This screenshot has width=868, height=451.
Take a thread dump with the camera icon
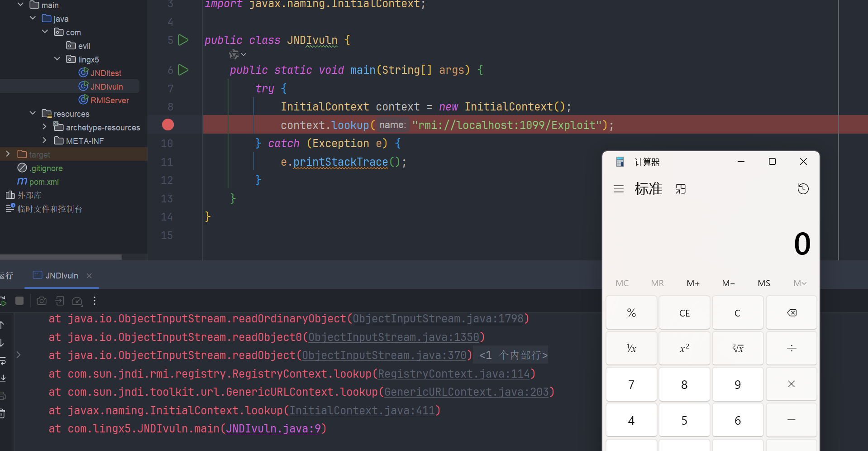[42, 301]
